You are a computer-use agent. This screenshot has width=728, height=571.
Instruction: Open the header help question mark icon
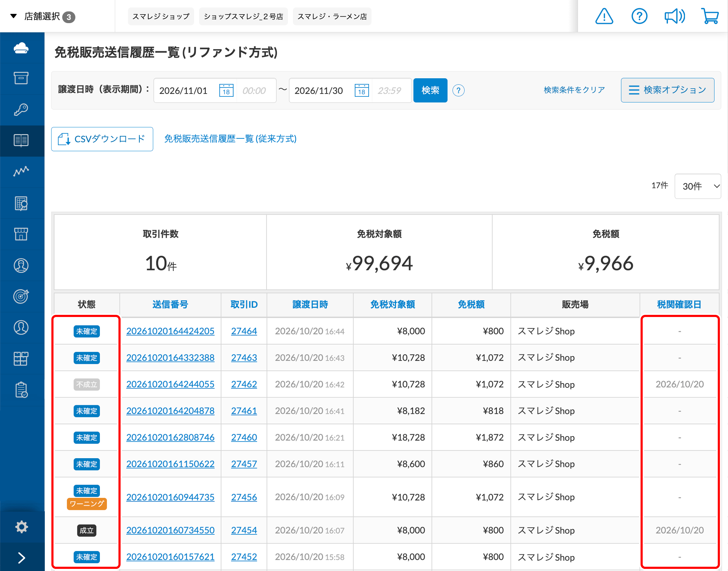[x=639, y=16]
